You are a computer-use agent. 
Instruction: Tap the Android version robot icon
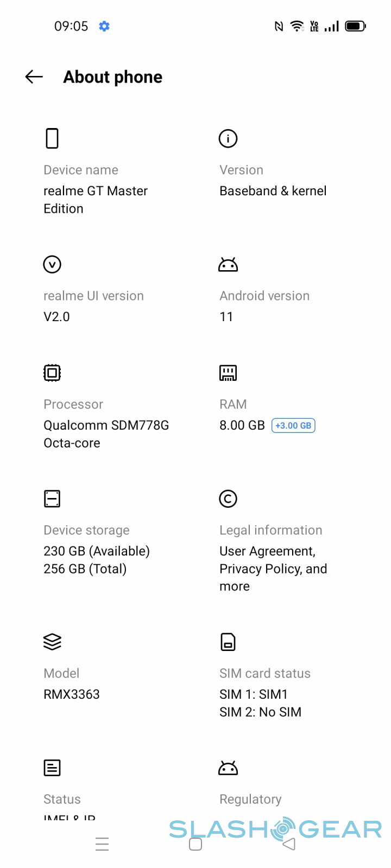point(228,264)
